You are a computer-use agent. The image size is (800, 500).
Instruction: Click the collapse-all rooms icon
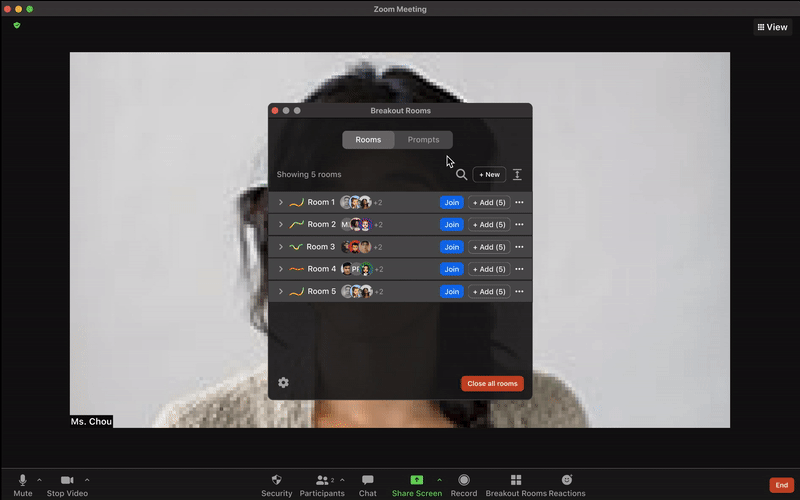point(517,174)
